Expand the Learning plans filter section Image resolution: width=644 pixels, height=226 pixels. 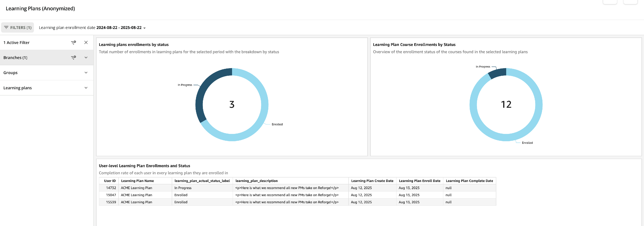pyautogui.click(x=47, y=88)
